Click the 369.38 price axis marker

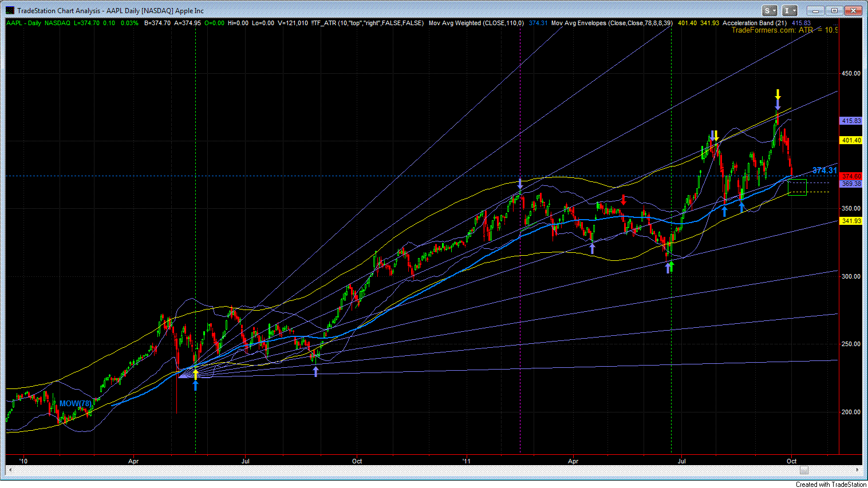click(851, 184)
